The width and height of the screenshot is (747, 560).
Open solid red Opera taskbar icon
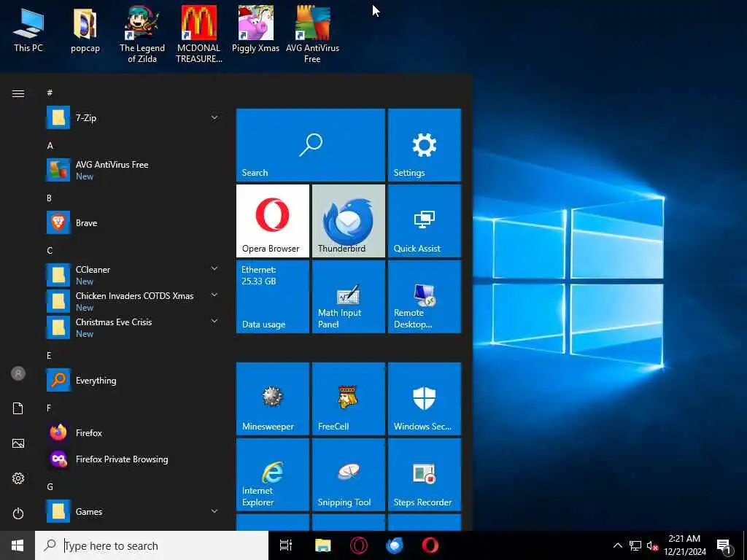430,545
